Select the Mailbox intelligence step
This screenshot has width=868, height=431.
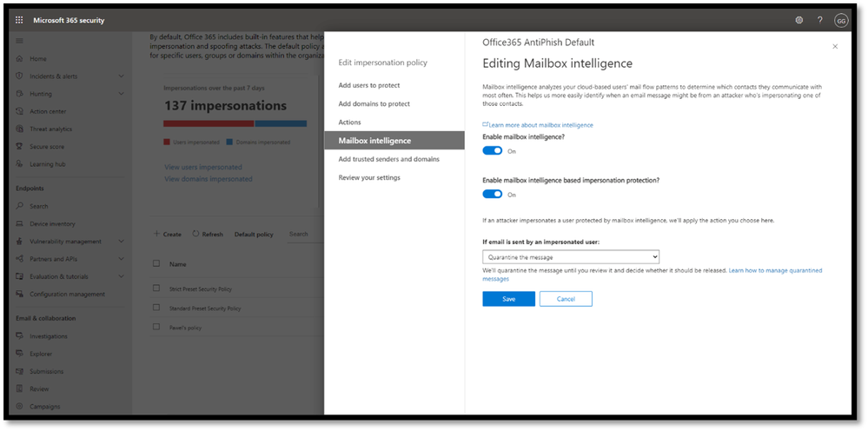[x=394, y=141]
